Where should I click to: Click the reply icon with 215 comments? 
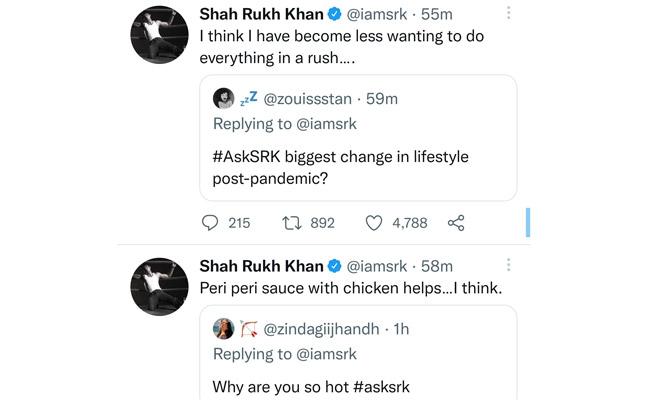(210, 223)
